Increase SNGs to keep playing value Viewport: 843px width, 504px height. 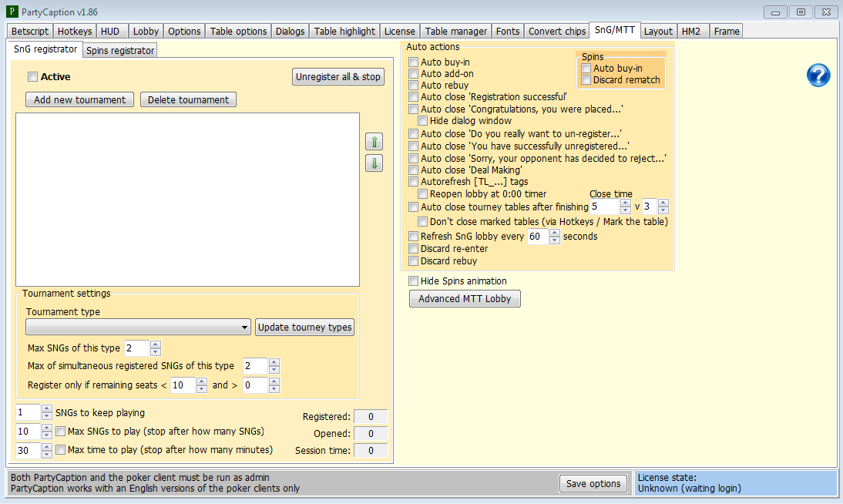coord(47,408)
